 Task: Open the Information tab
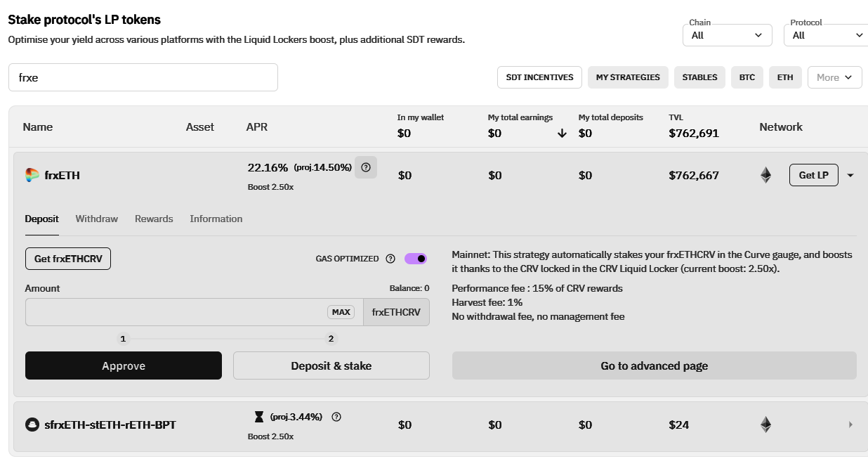pos(216,219)
